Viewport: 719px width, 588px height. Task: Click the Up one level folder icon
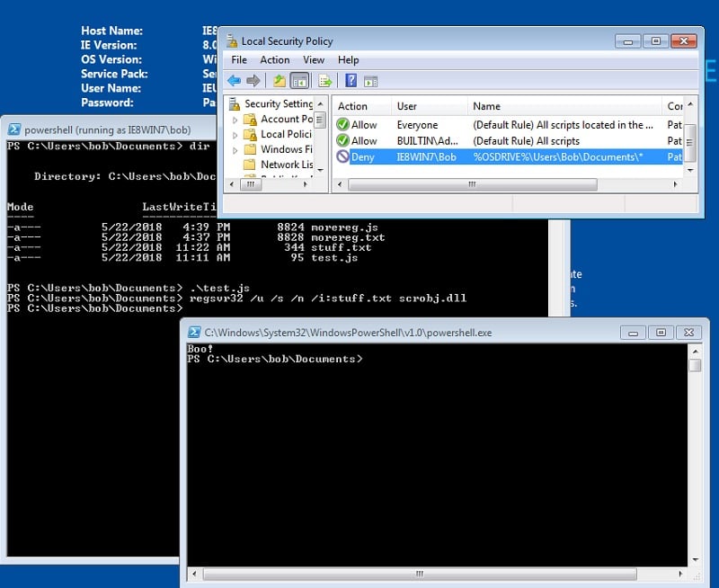pos(280,81)
